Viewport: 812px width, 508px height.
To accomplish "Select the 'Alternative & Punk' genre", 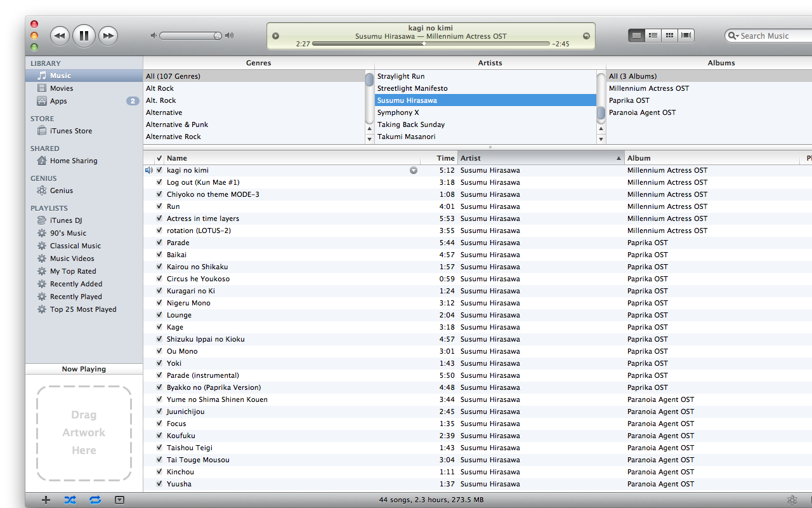I will click(254, 124).
